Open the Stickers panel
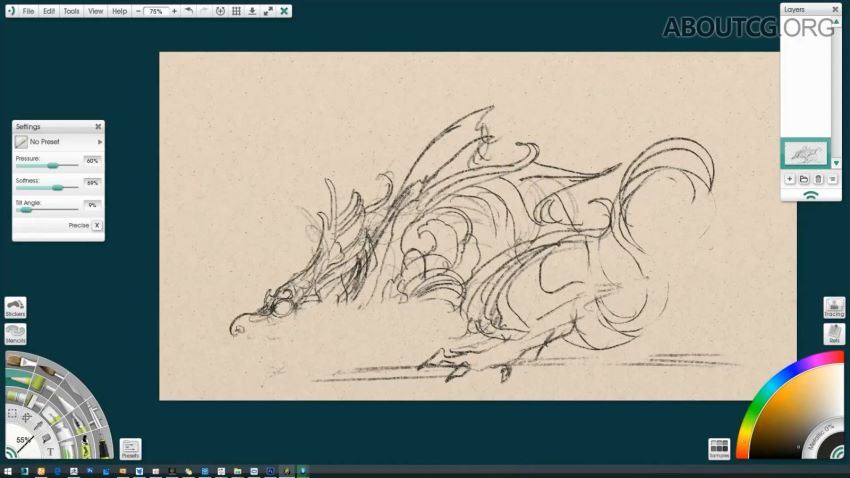The width and height of the screenshot is (850, 478). click(15, 308)
